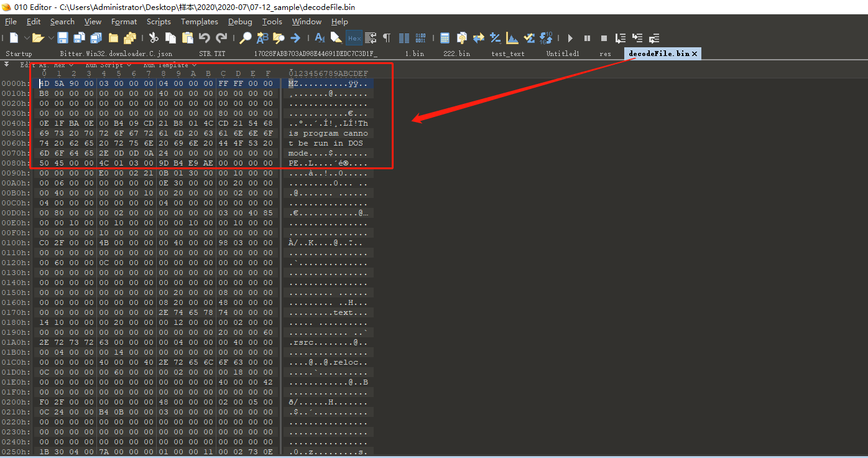This screenshot has height=458, width=868.
Task: Open the Tools menu
Action: click(272, 22)
